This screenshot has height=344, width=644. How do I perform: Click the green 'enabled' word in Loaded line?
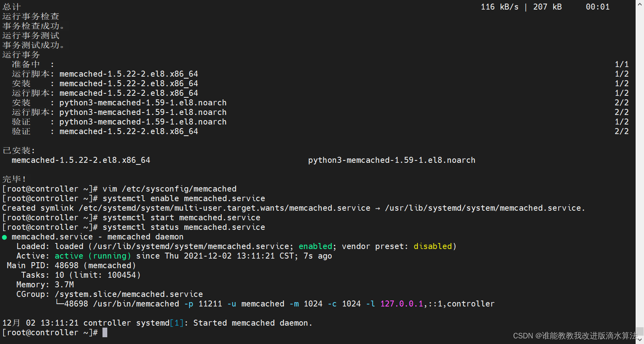point(315,246)
